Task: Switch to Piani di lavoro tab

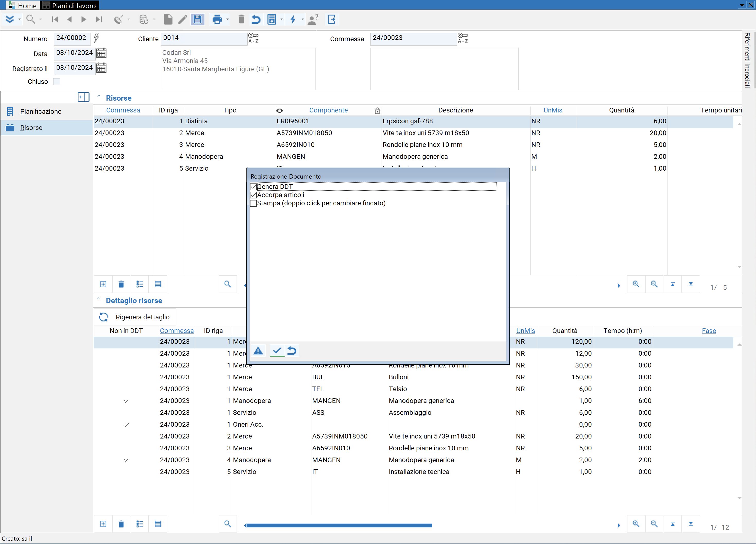Action: point(70,5)
